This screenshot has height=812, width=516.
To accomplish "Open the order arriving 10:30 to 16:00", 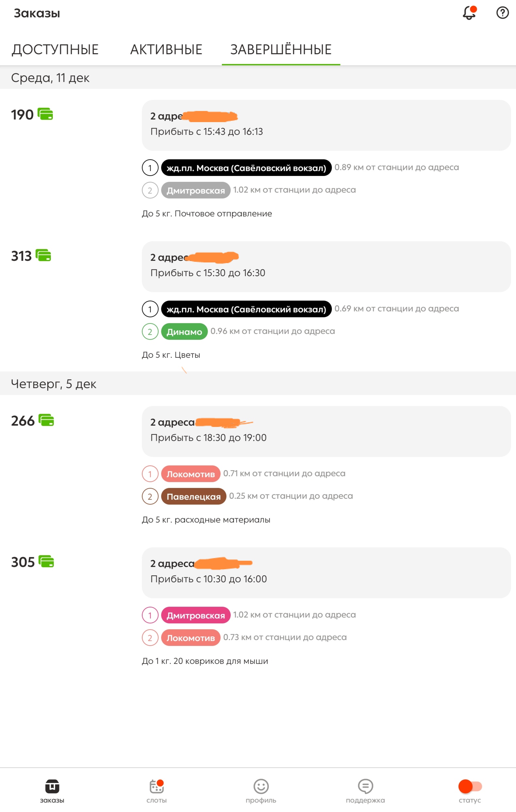I will click(326, 572).
